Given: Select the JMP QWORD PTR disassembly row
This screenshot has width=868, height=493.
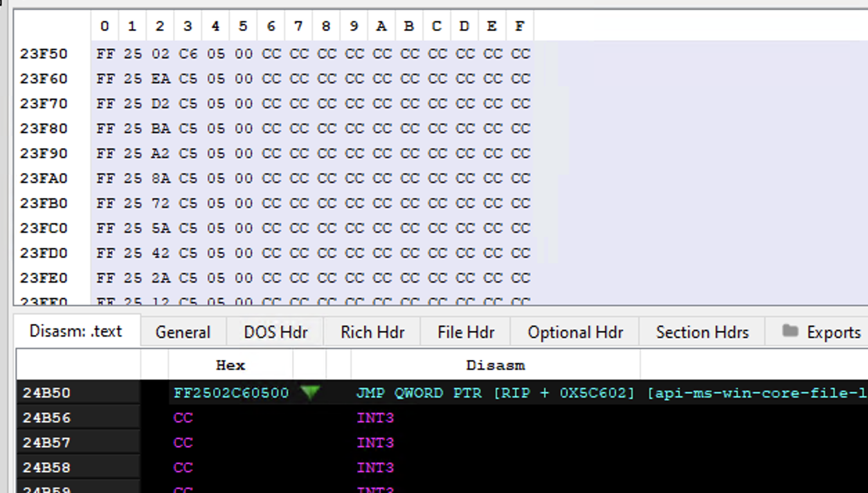Looking at the screenshot, I should click(485, 392).
